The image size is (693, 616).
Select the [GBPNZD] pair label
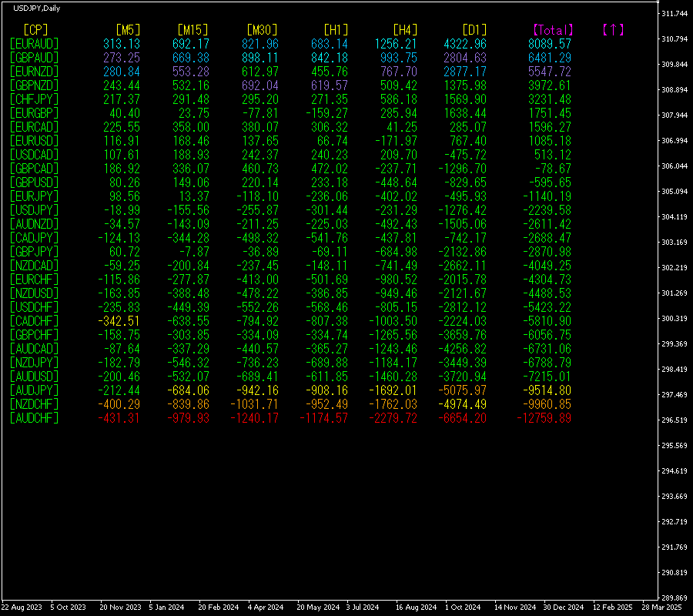coord(34,85)
